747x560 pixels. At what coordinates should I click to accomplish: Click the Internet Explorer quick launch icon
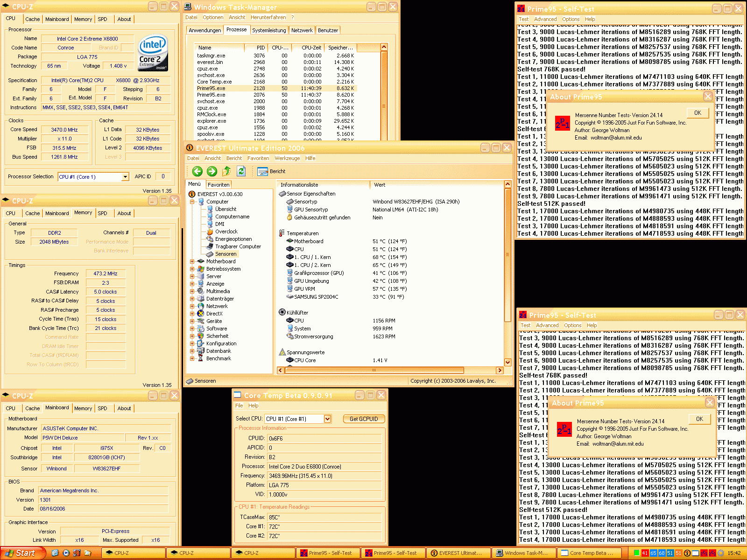click(55, 553)
